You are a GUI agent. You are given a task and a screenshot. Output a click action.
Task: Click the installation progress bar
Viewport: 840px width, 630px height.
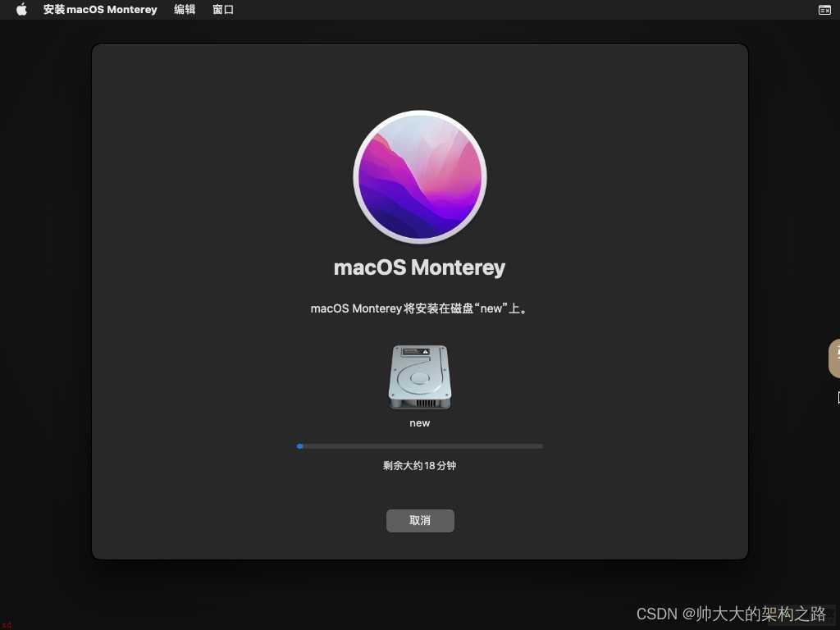420,445
